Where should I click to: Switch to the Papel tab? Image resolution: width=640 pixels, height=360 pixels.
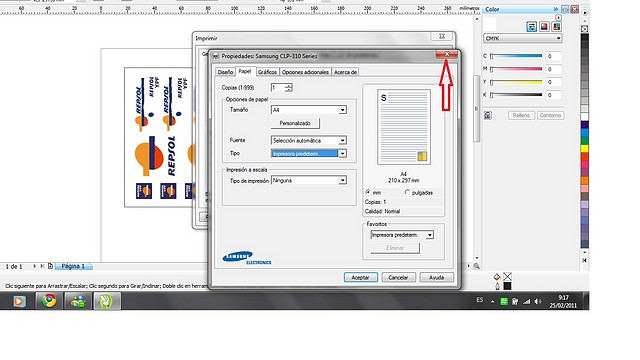click(x=245, y=71)
